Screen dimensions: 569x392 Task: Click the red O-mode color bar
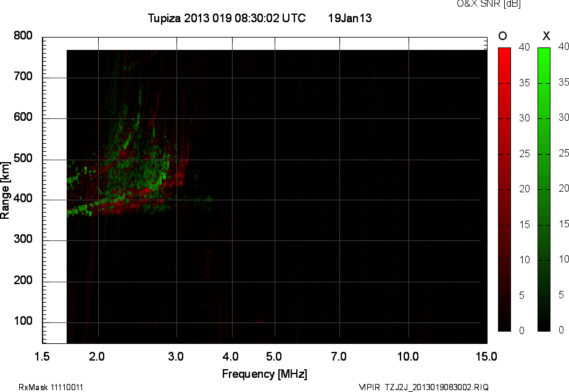504,189
